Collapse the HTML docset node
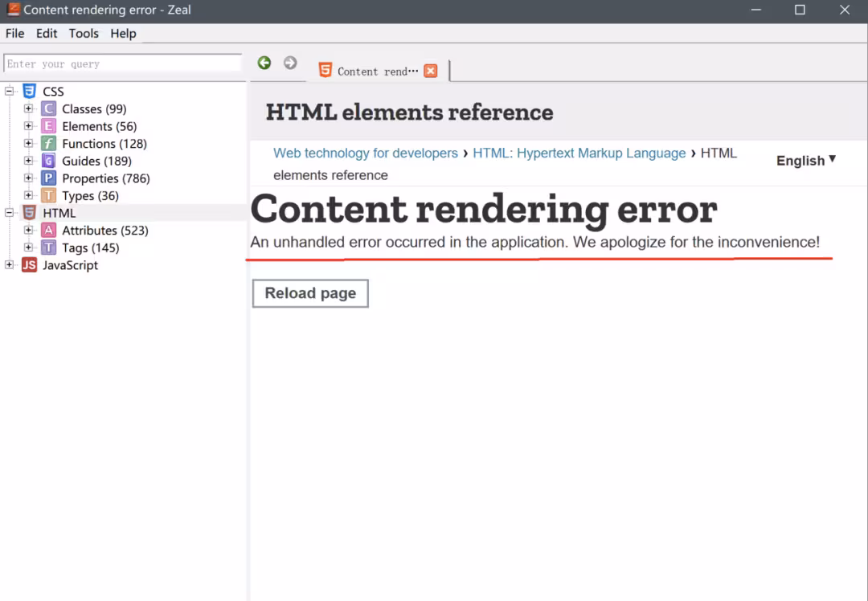Viewport: 868px width, 601px height. point(10,213)
